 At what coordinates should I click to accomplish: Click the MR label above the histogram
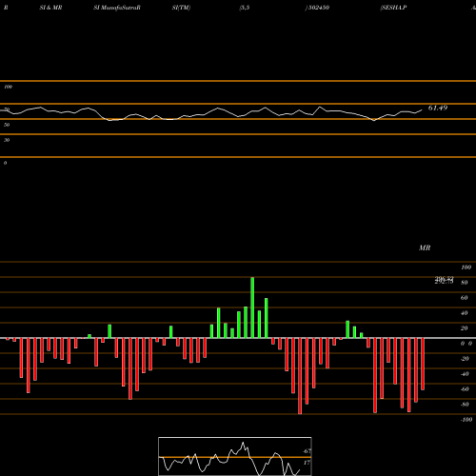(x=425, y=248)
